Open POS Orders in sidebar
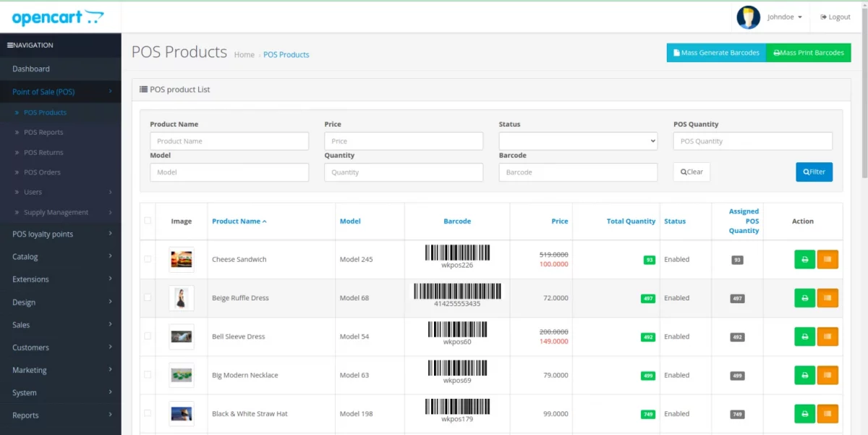 (60, 172)
